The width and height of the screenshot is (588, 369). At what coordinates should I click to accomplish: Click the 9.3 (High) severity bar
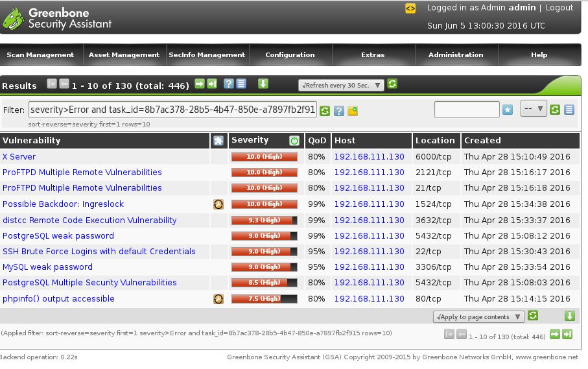tap(265, 220)
